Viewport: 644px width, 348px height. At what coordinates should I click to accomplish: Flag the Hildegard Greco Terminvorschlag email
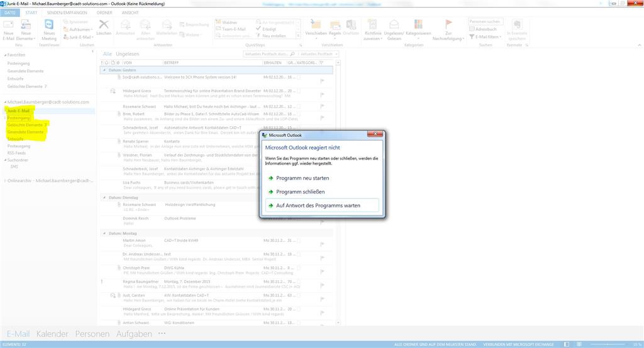click(x=322, y=94)
